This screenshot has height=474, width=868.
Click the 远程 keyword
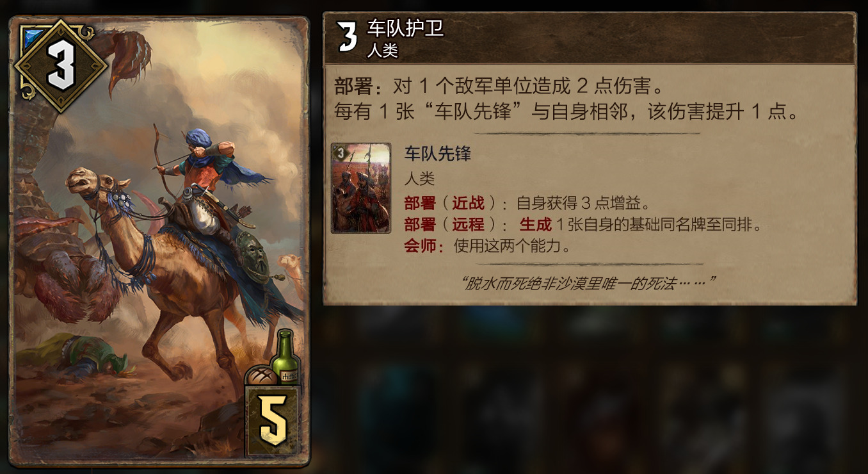[x=469, y=224]
